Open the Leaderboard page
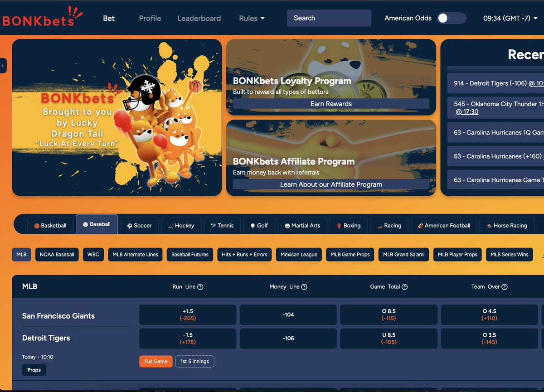544x392 pixels. click(199, 19)
